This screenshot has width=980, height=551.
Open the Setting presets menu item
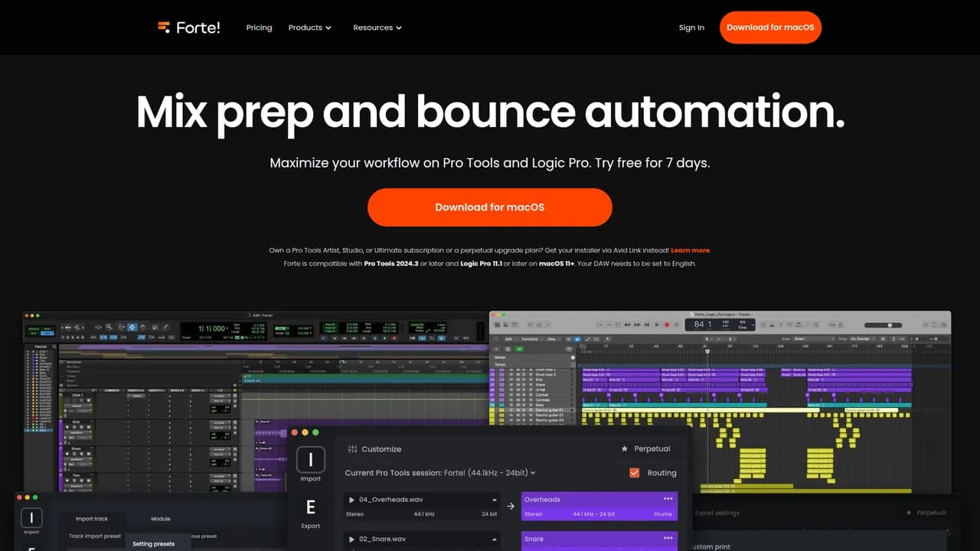pos(153,544)
